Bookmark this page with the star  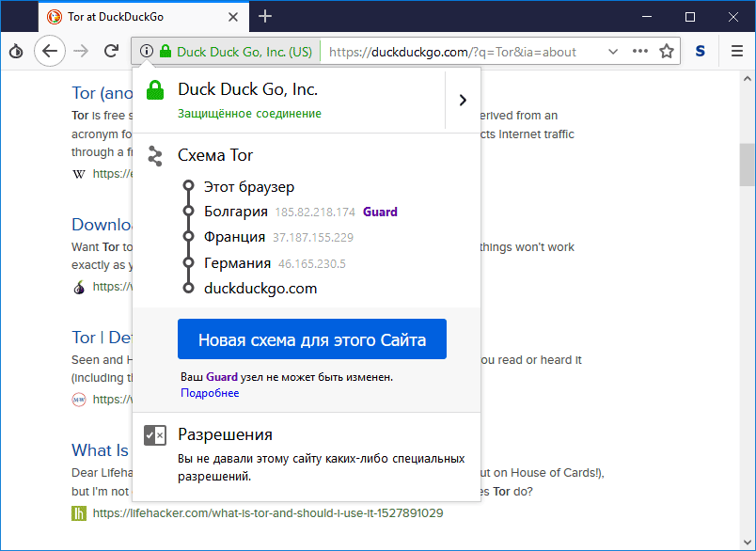[667, 51]
